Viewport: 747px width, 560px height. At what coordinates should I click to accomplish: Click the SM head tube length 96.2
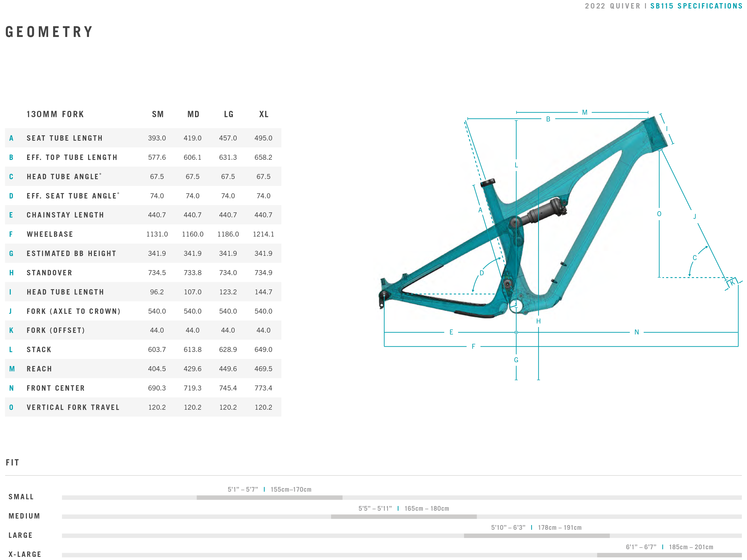click(x=157, y=292)
